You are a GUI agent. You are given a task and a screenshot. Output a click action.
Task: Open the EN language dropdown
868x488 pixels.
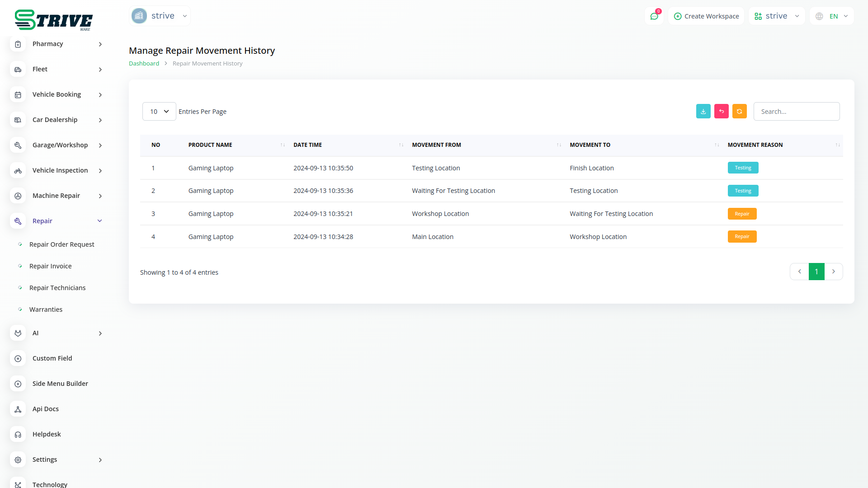832,16
